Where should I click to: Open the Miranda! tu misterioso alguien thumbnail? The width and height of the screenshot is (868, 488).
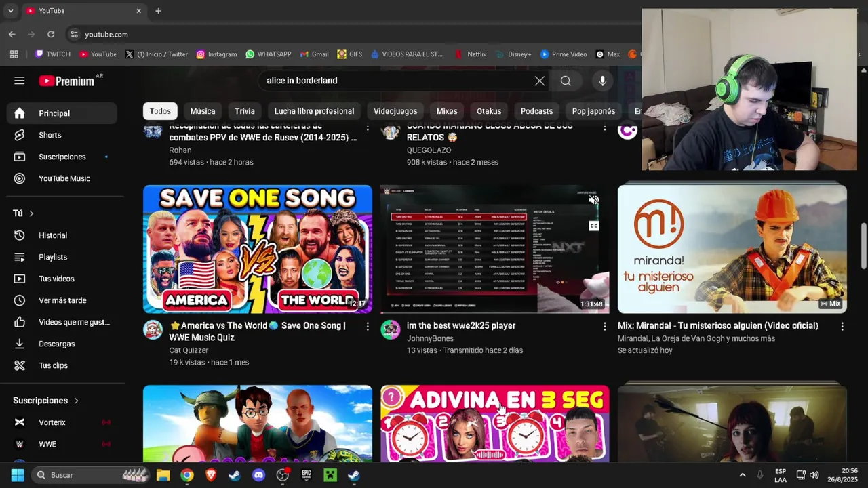732,249
